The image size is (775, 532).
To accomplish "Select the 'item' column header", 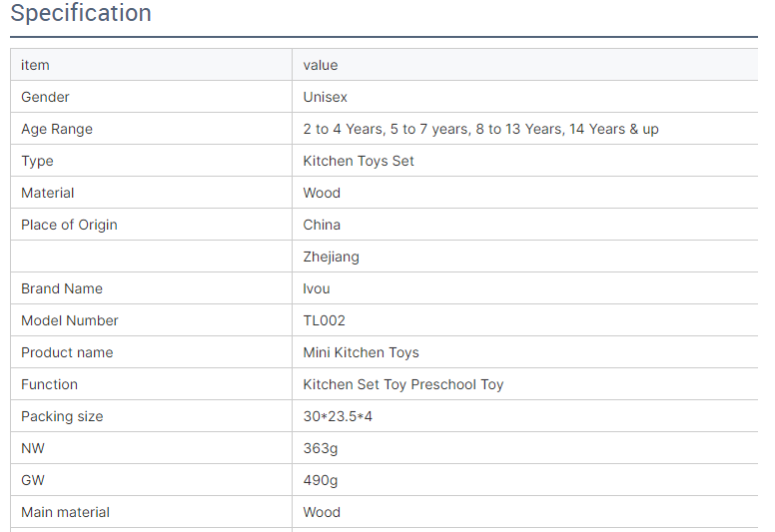I will [x=35, y=65].
